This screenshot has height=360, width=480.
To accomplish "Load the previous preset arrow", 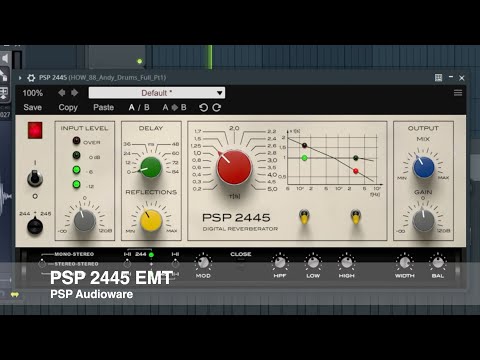I will point(62,93).
